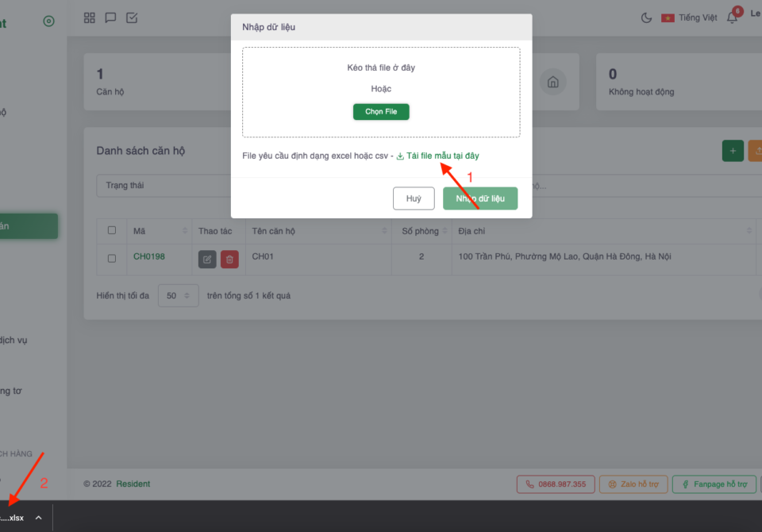The width and height of the screenshot is (762, 532).
Task: Click the grid apps icon in header
Action: pos(90,17)
